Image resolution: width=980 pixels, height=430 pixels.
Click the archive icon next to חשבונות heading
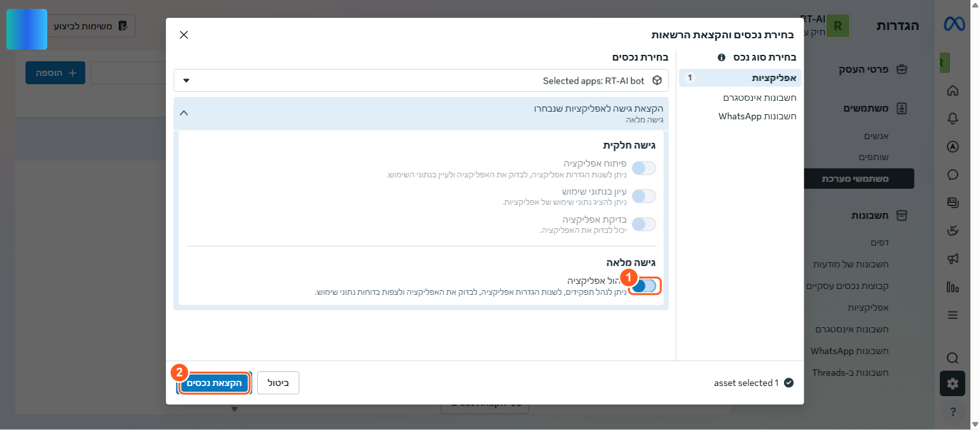(901, 216)
